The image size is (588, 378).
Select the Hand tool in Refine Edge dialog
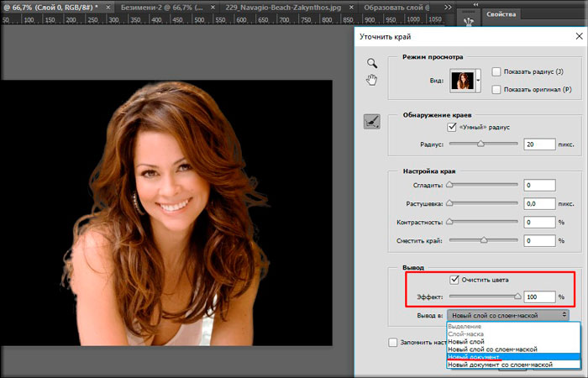tap(371, 80)
